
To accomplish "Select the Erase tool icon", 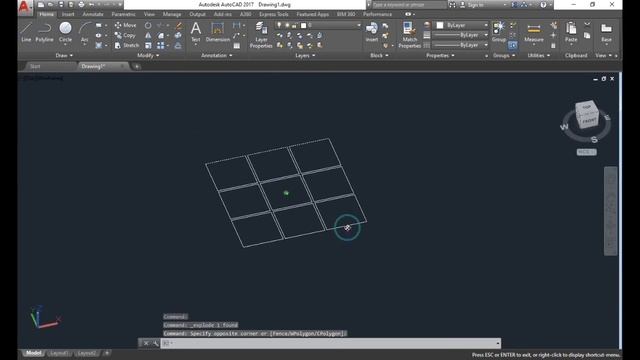I will (x=178, y=25).
